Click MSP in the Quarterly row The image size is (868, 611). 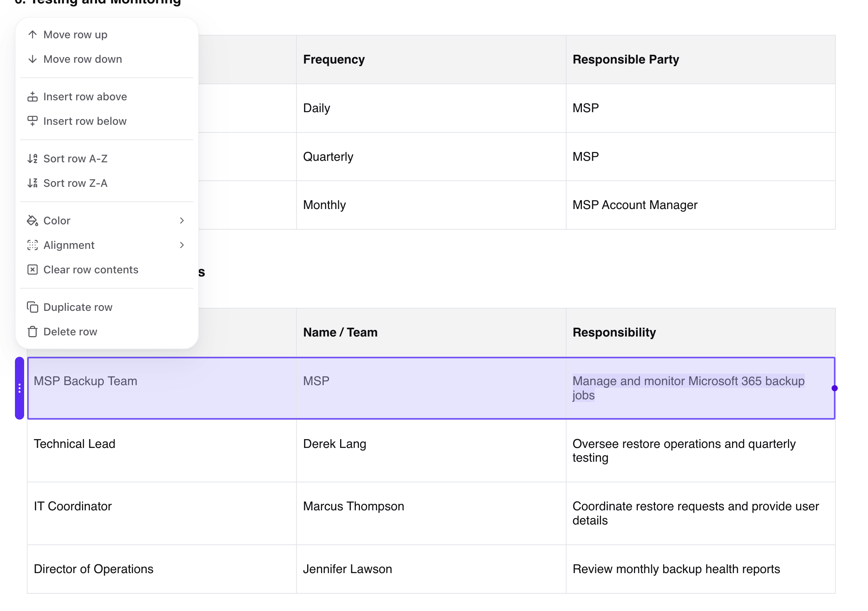pyautogui.click(x=701, y=157)
